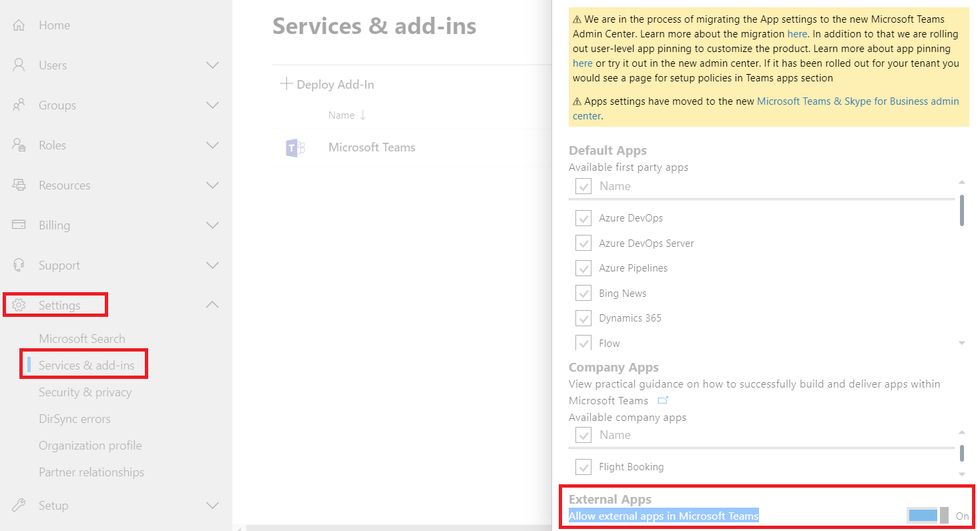
Task: Expand the Users section chevron
Action: pyautogui.click(x=212, y=65)
